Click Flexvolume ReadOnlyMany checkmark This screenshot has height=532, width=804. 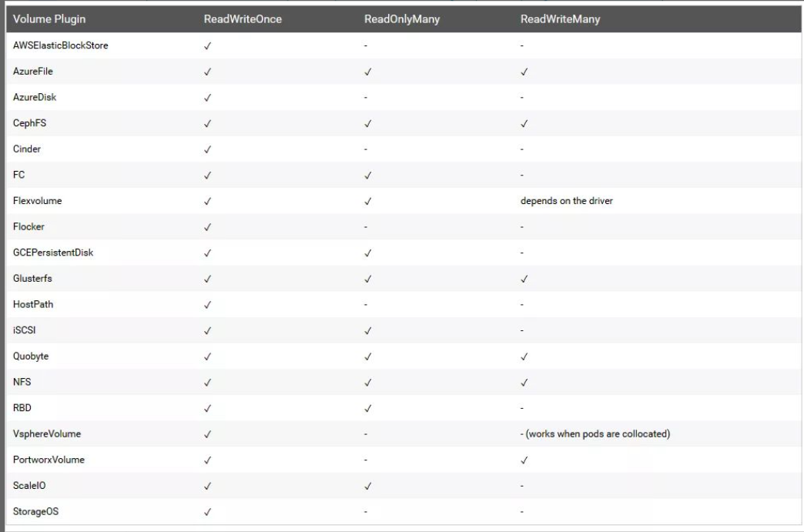(x=368, y=201)
